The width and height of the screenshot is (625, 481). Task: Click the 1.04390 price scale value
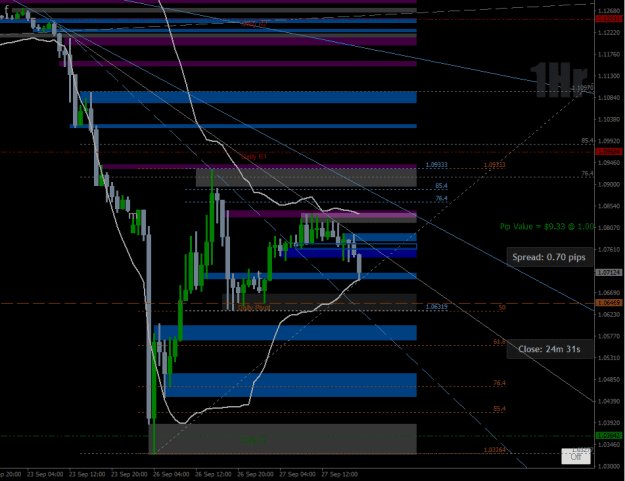(609, 401)
